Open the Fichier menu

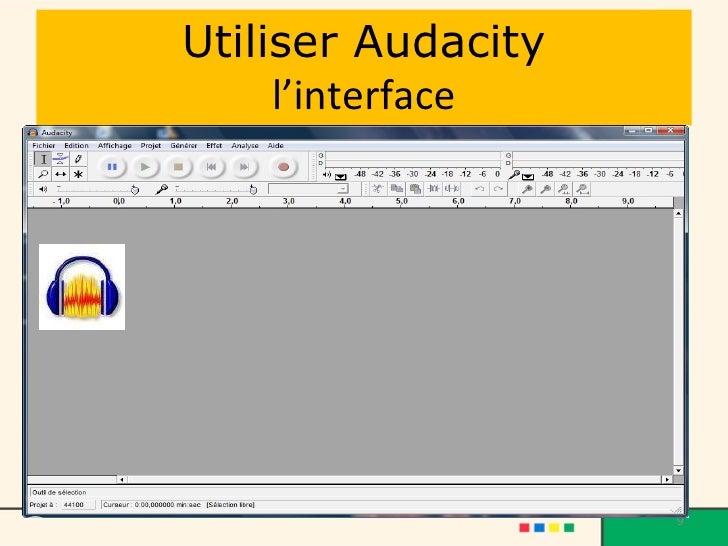44,145
